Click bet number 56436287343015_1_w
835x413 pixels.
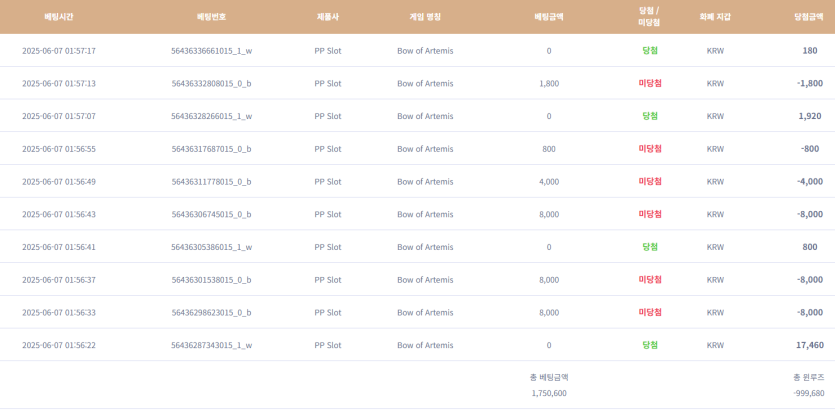coord(211,346)
